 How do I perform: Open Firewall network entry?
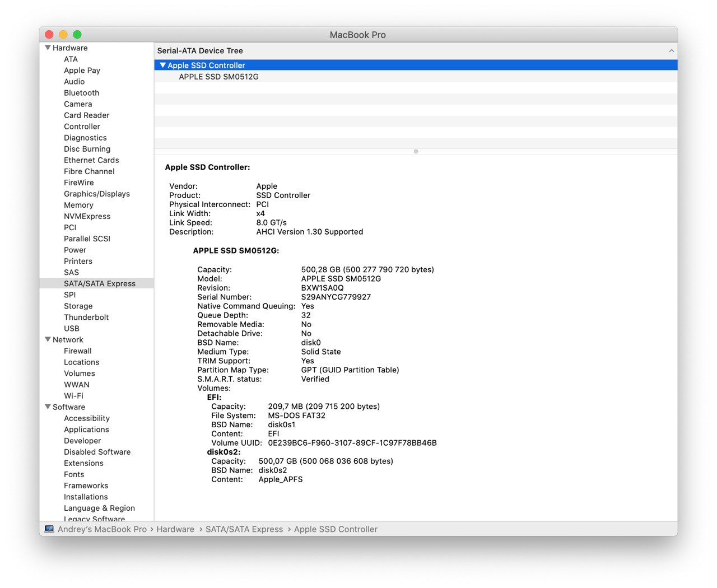point(77,351)
